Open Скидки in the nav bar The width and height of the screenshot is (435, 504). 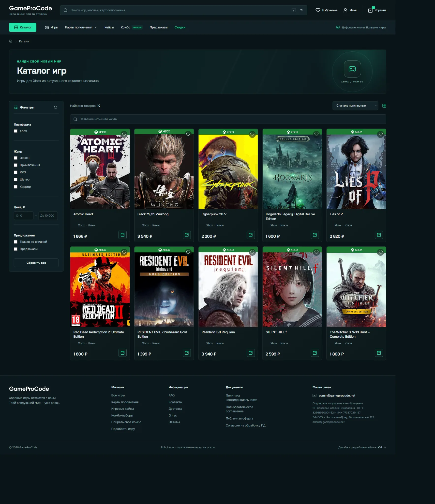point(180,27)
